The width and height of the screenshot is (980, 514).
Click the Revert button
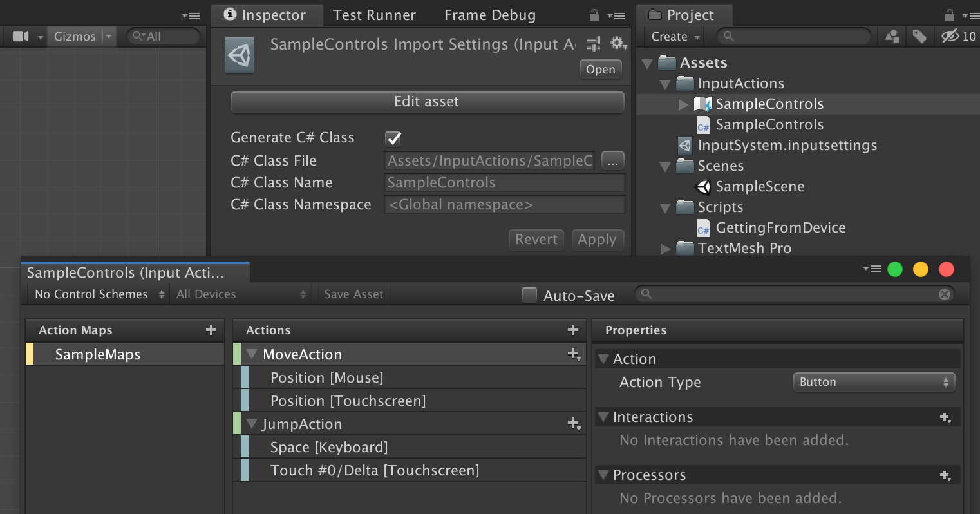pos(536,240)
